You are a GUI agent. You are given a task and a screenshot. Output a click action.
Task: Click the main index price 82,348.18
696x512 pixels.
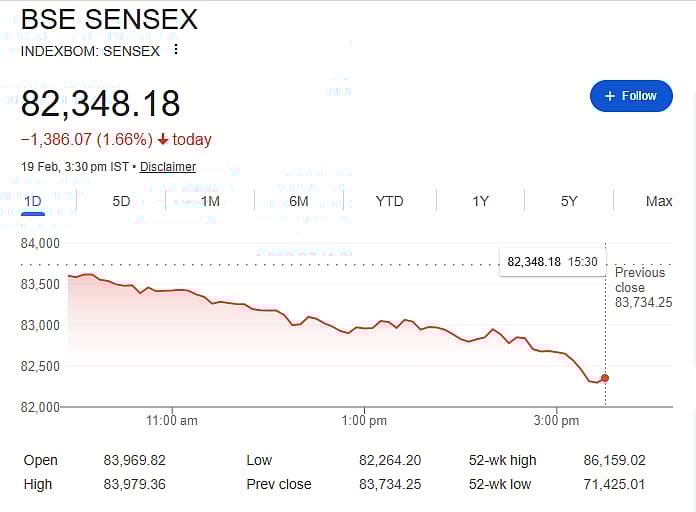click(x=101, y=104)
